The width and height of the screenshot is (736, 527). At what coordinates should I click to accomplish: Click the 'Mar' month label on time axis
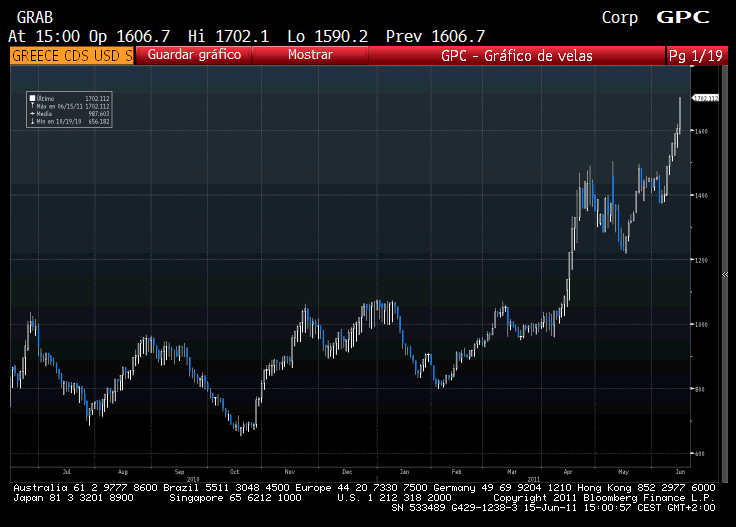[512, 472]
